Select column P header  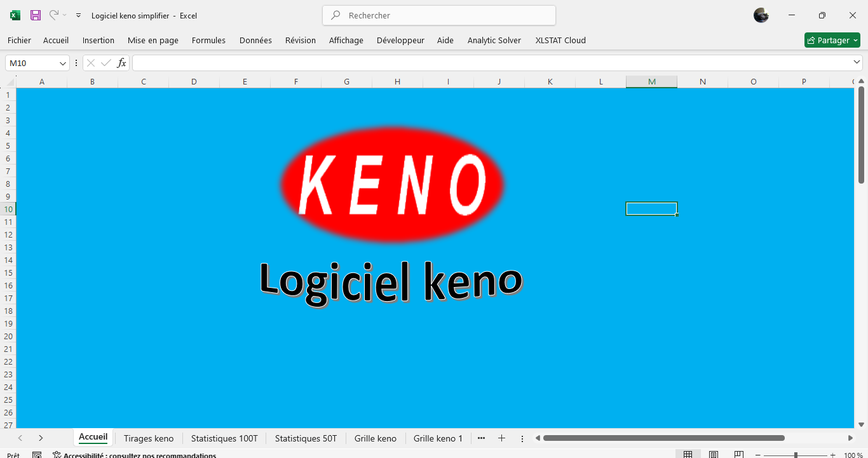pyautogui.click(x=804, y=82)
